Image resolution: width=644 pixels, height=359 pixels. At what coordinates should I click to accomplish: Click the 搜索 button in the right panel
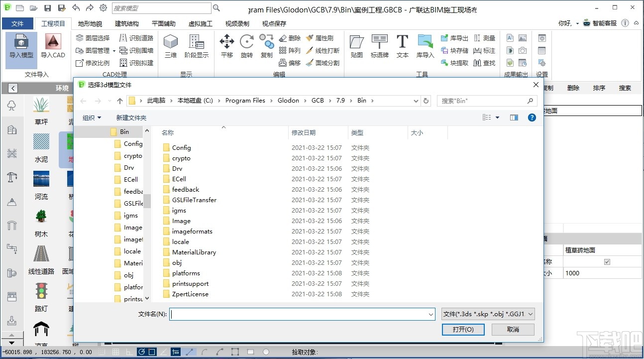pyautogui.click(x=625, y=88)
